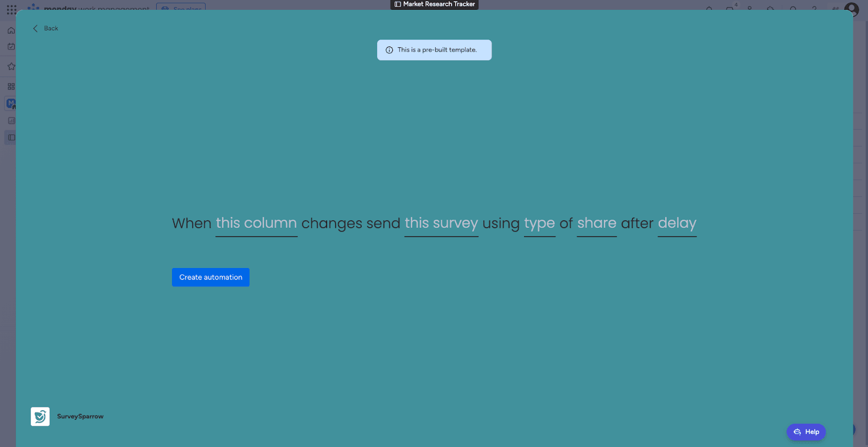Go Back to the previous screen
This screenshot has height=447, width=868.
[x=46, y=28]
